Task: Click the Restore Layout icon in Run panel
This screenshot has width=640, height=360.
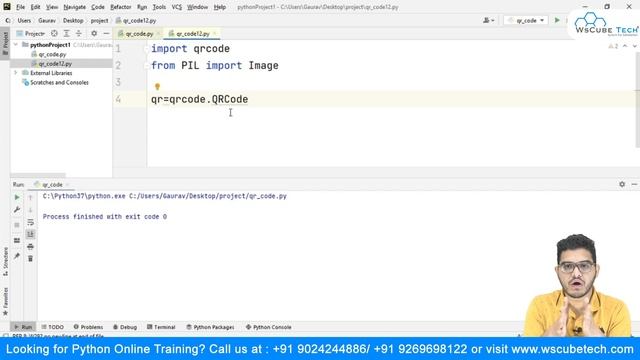Action: coord(17,240)
